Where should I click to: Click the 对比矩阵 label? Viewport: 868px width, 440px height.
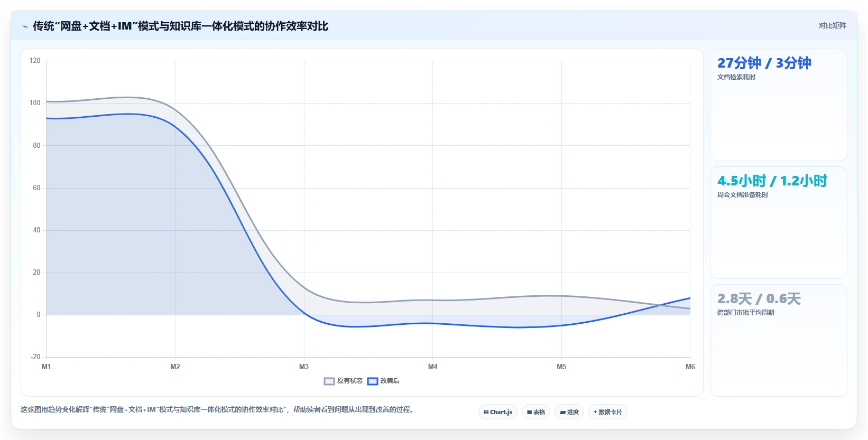point(832,26)
